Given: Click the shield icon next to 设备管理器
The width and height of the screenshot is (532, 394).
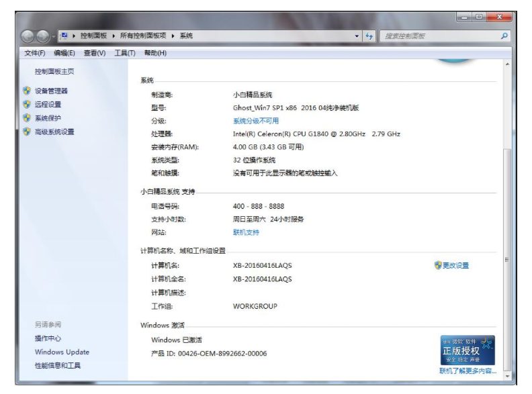Looking at the screenshot, I should point(27,91).
